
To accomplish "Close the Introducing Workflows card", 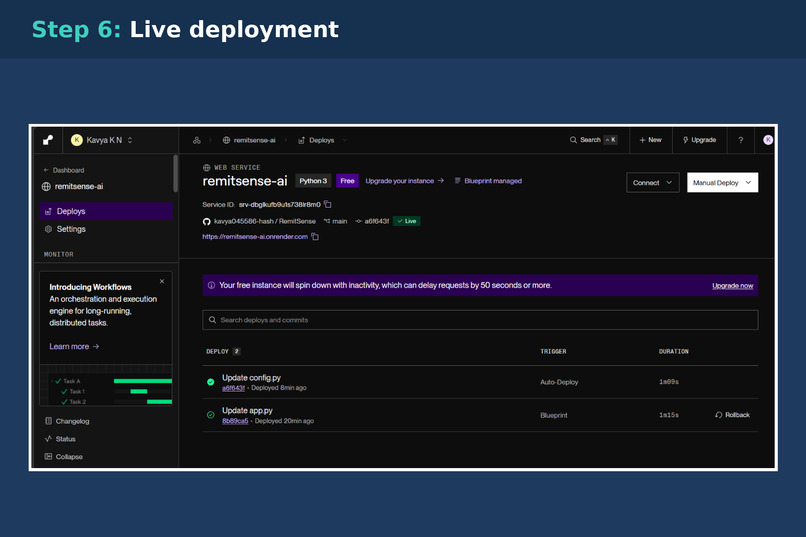I will pos(162,281).
